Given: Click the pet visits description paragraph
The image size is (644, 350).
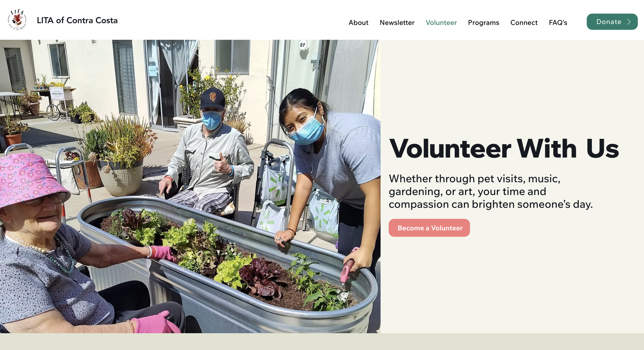Looking at the screenshot, I should [491, 192].
